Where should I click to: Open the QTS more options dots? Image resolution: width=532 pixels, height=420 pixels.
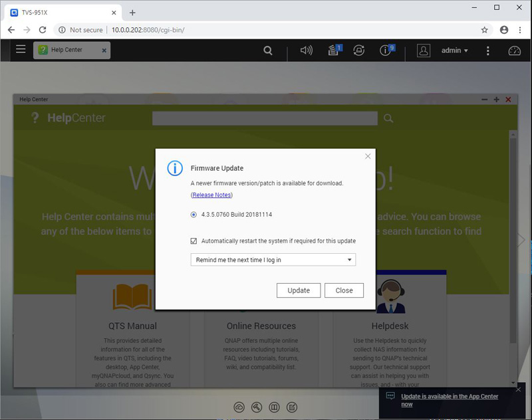[x=487, y=51]
